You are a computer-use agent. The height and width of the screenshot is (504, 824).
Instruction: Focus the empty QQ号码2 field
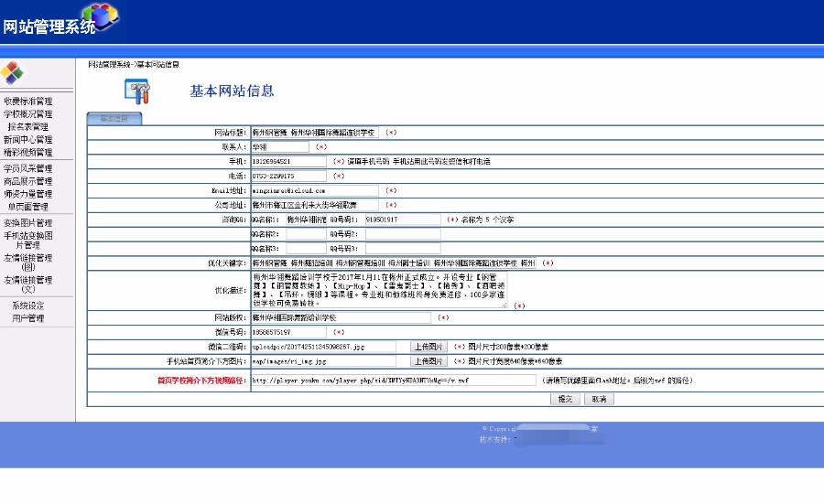click(x=403, y=234)
